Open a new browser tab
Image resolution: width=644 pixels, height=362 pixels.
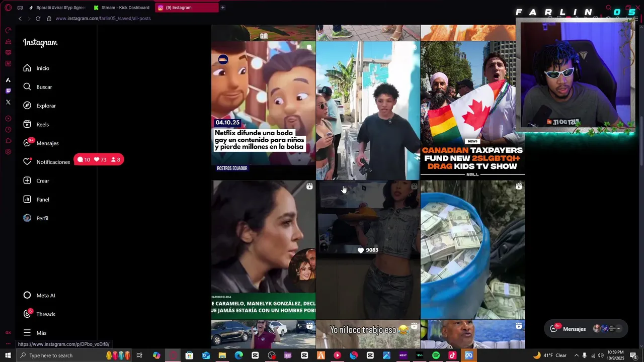pos(222,8)
